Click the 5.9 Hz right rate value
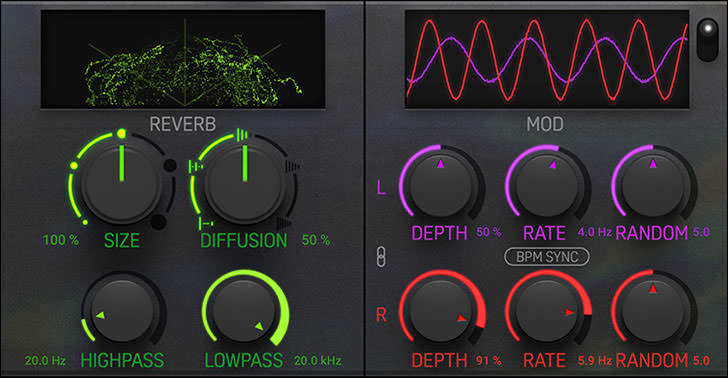This screenshot has height=378, width=728. tap(595, 360)
